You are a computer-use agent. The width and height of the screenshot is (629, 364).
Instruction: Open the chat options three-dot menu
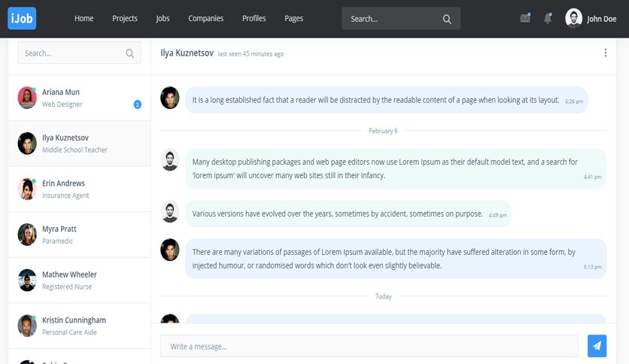coord(606,53)
